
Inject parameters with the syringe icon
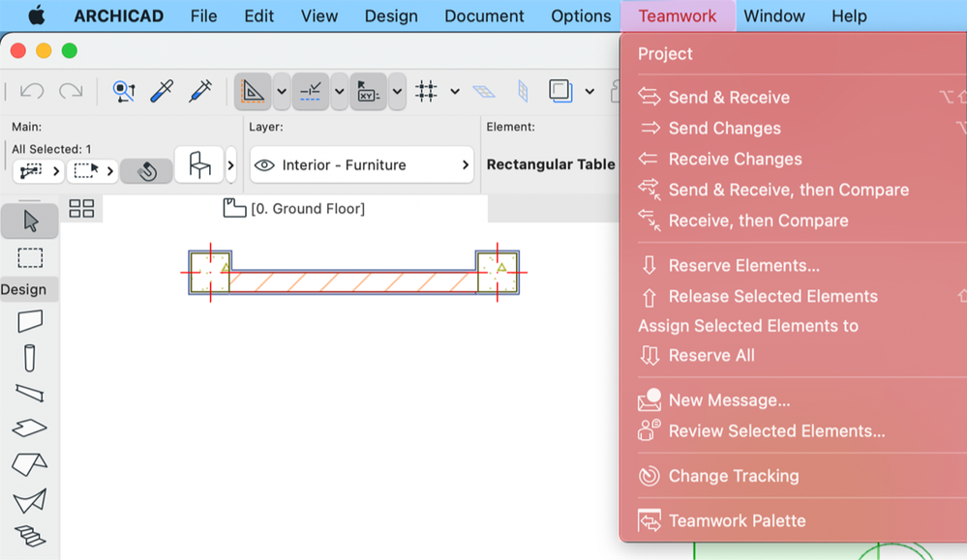click(201, 91)
